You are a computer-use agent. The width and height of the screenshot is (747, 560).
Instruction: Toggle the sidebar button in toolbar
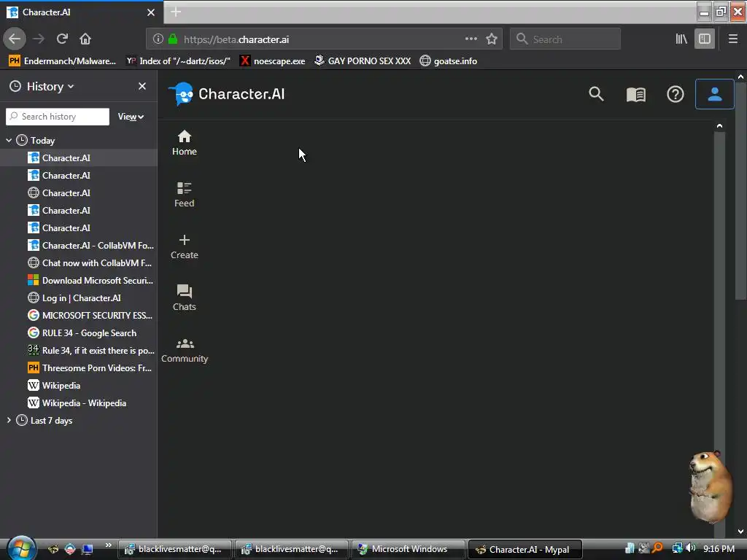tap(705, 39)
